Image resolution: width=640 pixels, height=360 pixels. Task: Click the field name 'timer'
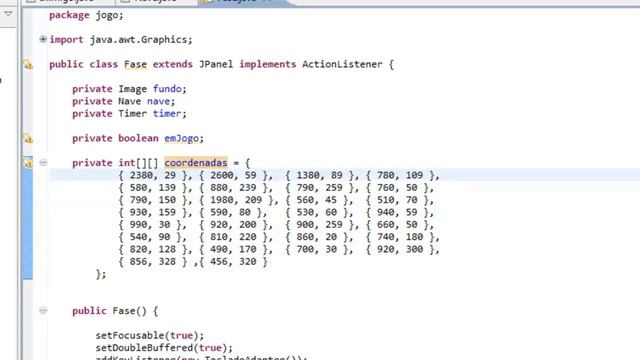click(167, 114)
